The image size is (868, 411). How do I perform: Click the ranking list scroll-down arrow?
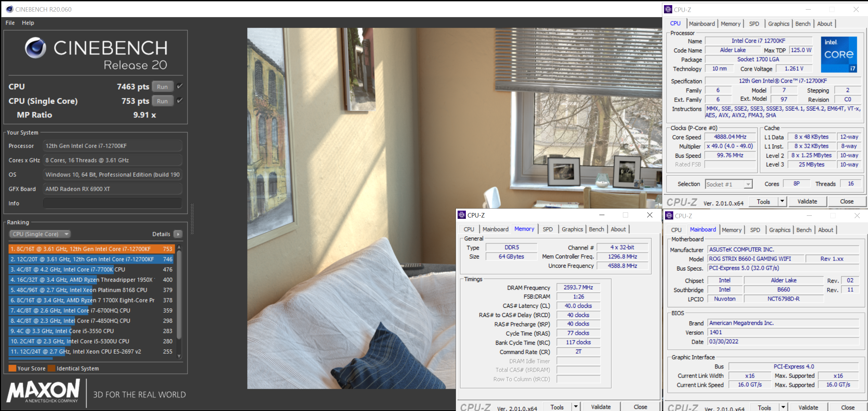coord(179,356)
